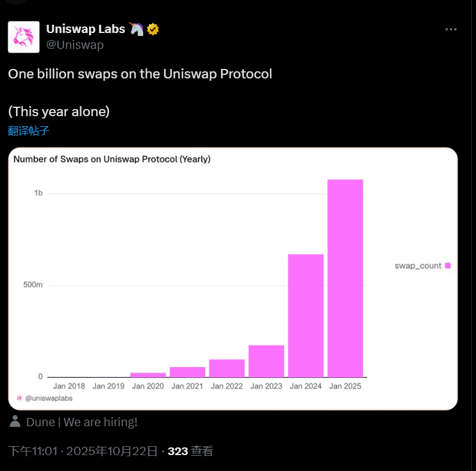Viewport: 476px width, 471px height.
Task: Click the 'Dune | We are hiring!' credit
Action: point(82,422)
